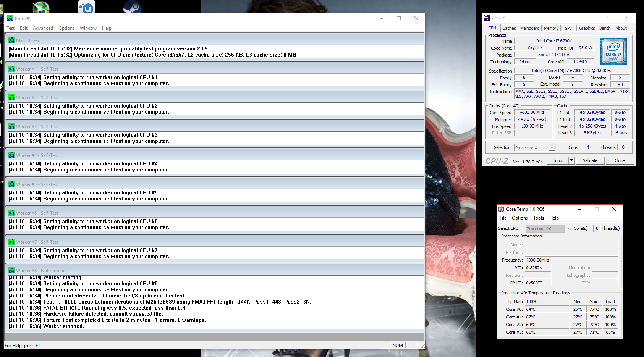The width and height of the screenshot is (644, 357).
Task: Switch to the Mainboard tab in CPU-Z
Action: [530, 28]
